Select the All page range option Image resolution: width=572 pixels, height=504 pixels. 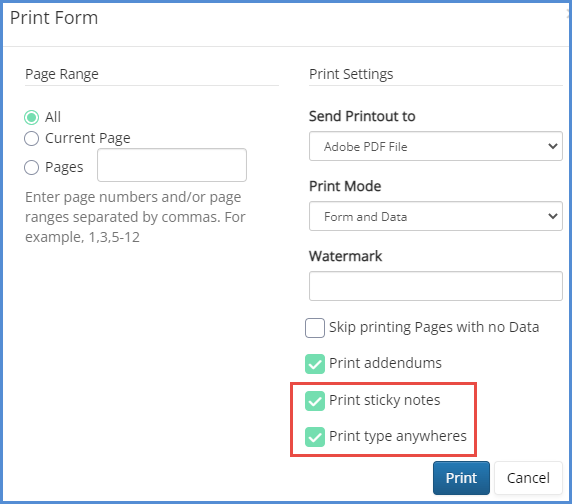tap(31, 117)
